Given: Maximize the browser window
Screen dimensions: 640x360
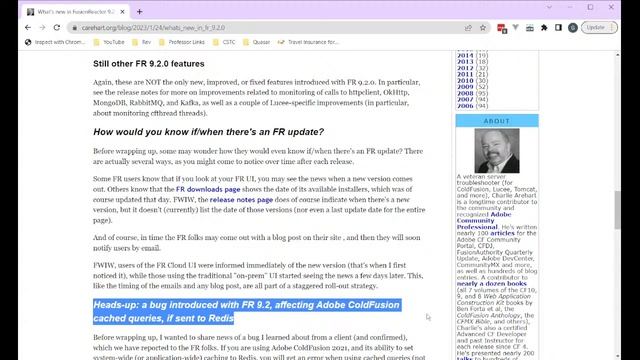Looking at the screenshot, I should 590,7.
